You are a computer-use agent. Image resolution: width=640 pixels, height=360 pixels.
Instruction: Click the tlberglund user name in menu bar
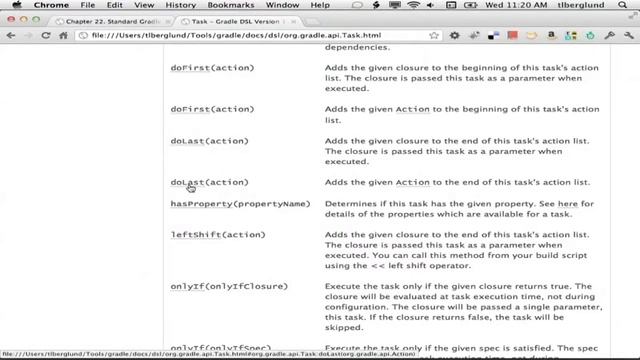click(581, 5)
